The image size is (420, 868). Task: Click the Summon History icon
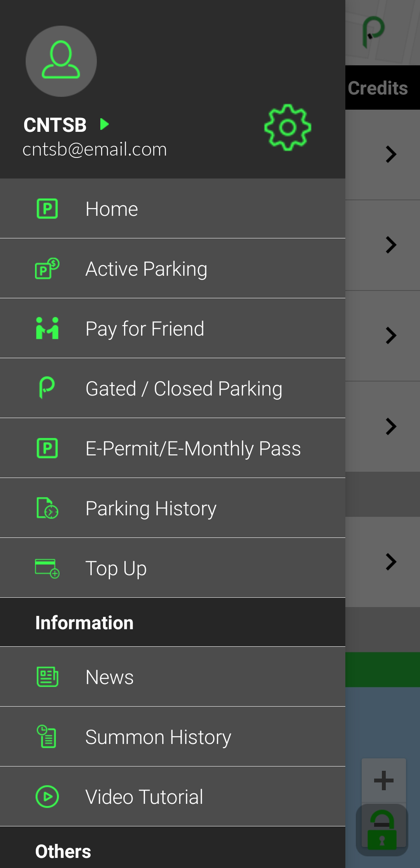[47, 737]
